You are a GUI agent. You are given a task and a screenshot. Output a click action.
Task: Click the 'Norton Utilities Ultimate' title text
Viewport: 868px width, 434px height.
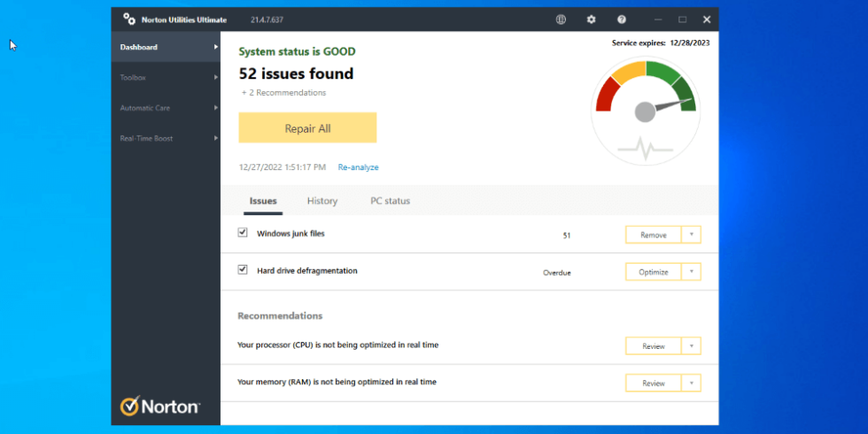pyautogui.click(x=184, y=19)
